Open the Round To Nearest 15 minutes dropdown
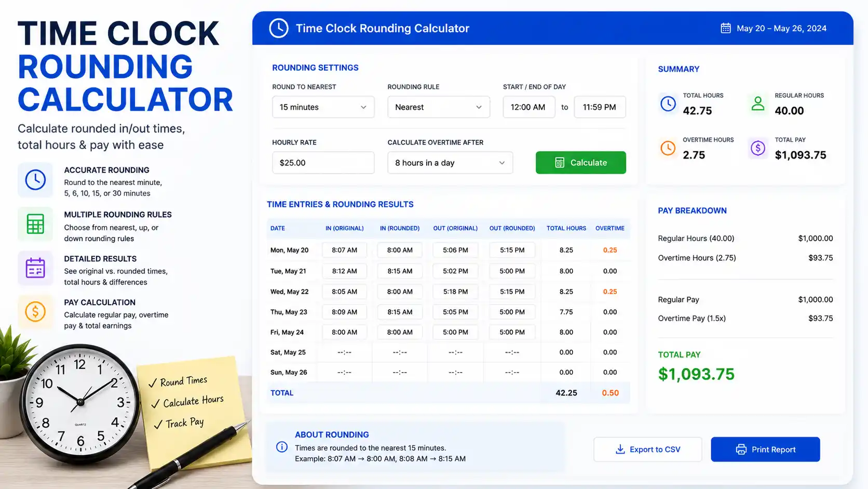 (323, 107)
